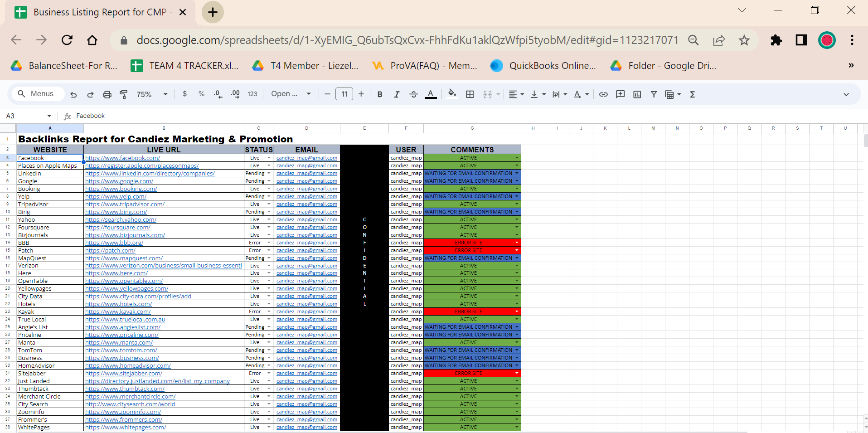Decrease font size with minus button
Viewport: 868px width, 433px height.
pos(327,94)
